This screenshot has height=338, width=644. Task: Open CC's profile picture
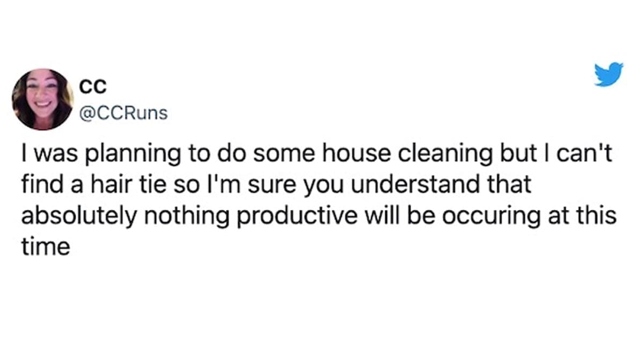pyautogui.click(x=43, y=99)
